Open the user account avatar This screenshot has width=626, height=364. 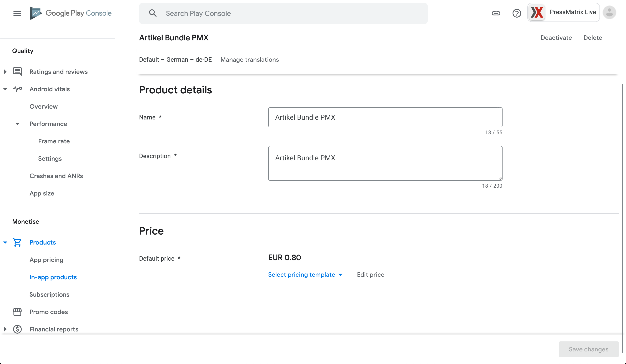[609, 12]
